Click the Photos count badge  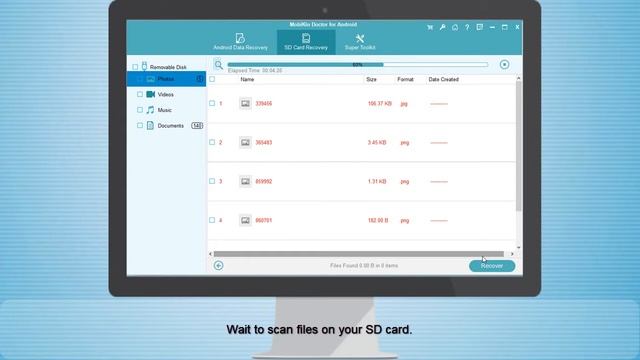click(x=200, y=79)
